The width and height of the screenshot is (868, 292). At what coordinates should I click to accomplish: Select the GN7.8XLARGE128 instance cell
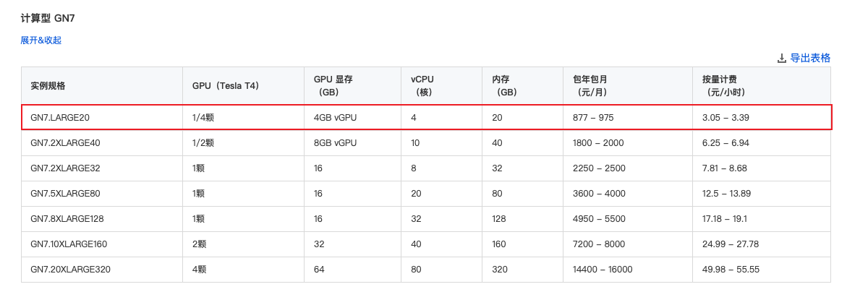coord(68,219)
